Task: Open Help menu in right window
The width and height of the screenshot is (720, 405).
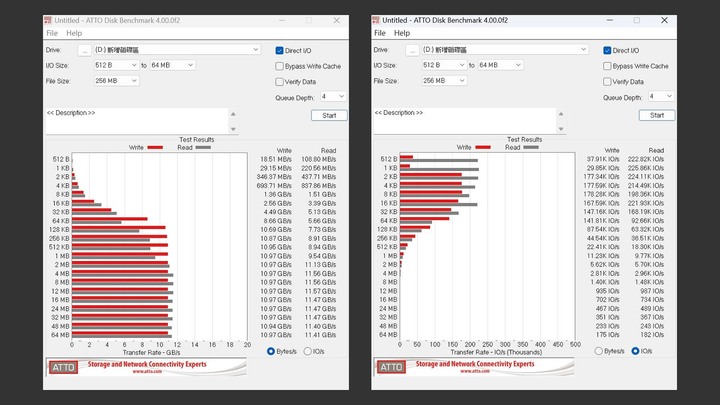Action: [x=402, y=33]
